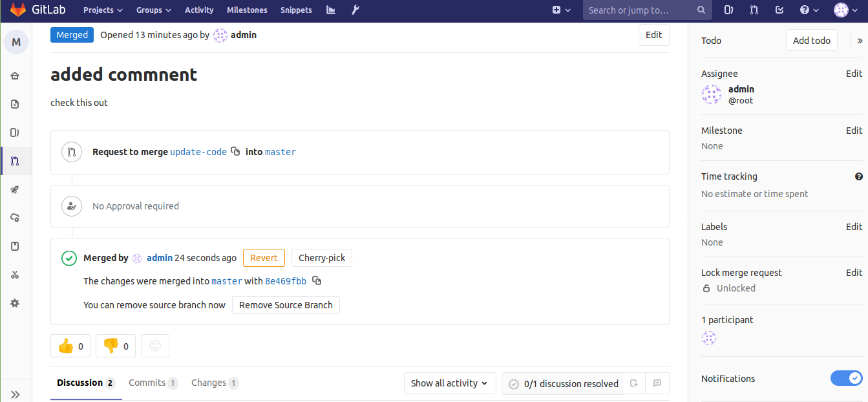Click the participant avatar in sidebar

709,338
